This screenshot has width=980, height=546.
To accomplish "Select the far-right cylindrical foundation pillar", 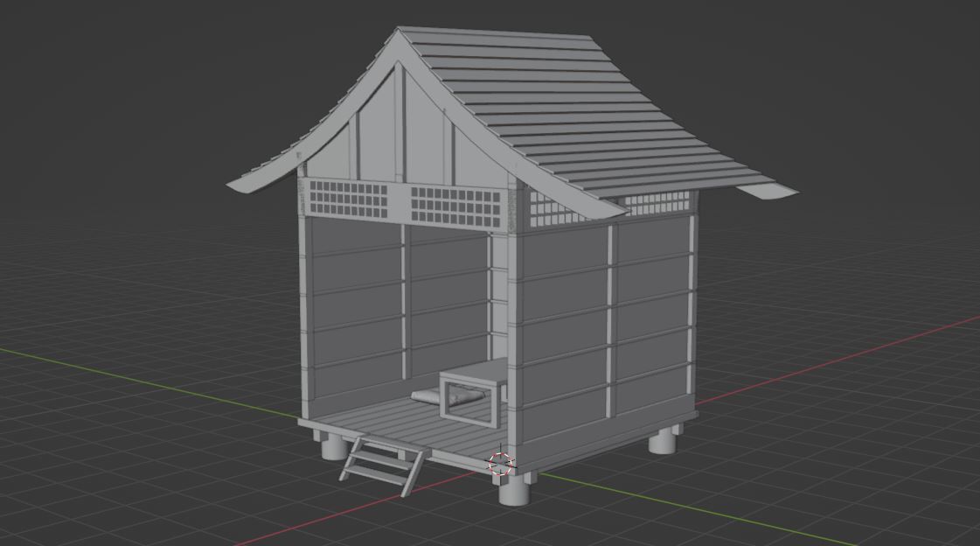I will coord(664,439).
